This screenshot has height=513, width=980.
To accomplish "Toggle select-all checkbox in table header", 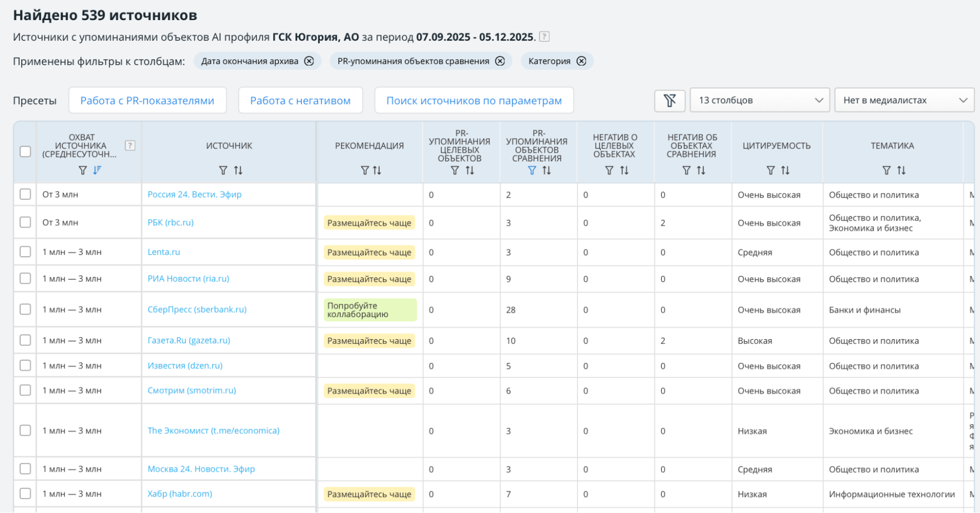I will 25,152.
